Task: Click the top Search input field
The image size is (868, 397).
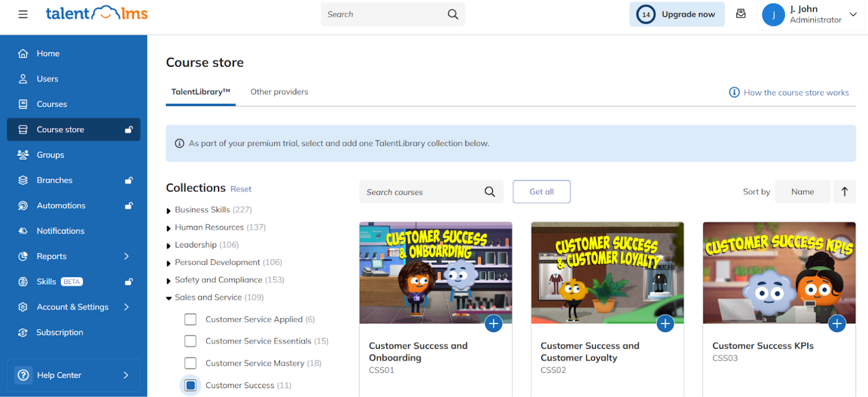Action: (x=393, y=14)
